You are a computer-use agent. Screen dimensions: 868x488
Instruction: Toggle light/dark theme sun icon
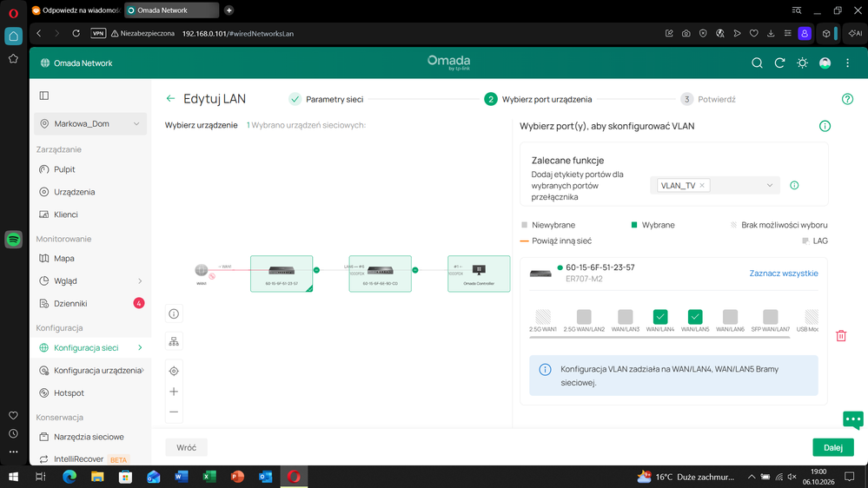tap(802, 63)
